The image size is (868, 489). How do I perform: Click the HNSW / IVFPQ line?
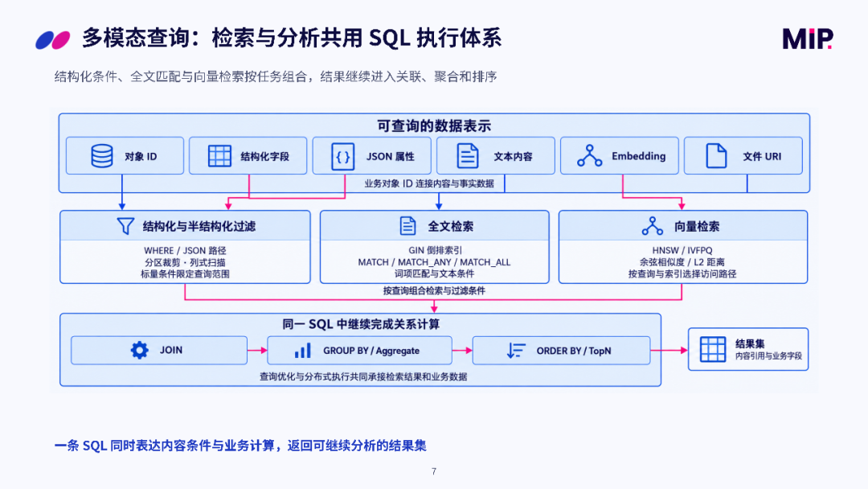[x=682, y=250]
